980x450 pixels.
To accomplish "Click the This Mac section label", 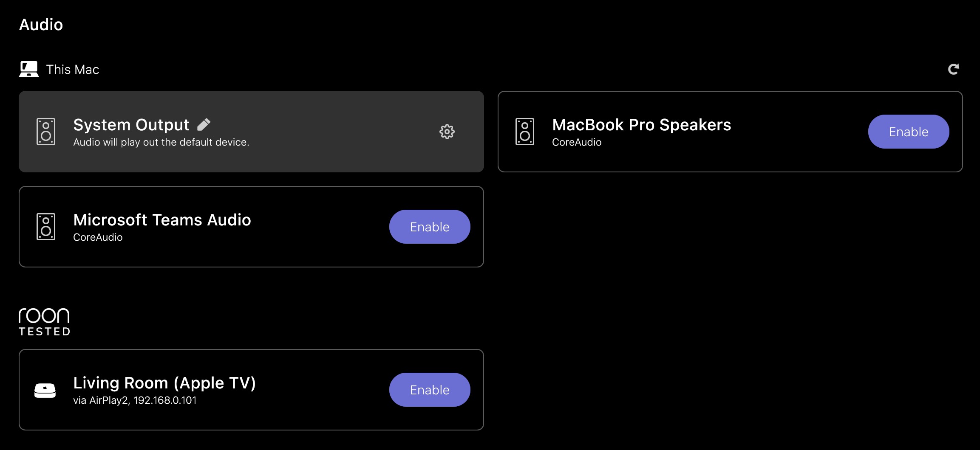I will click(x=73, y=70).
